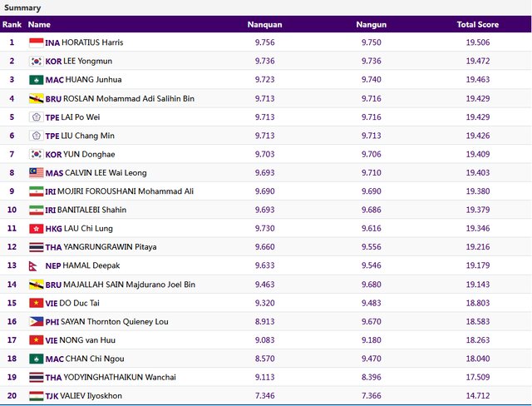532x406 pixels.
Task: Click the Philippines flag beside SAYAN Thornton
Action: click(x=36, y=321)
